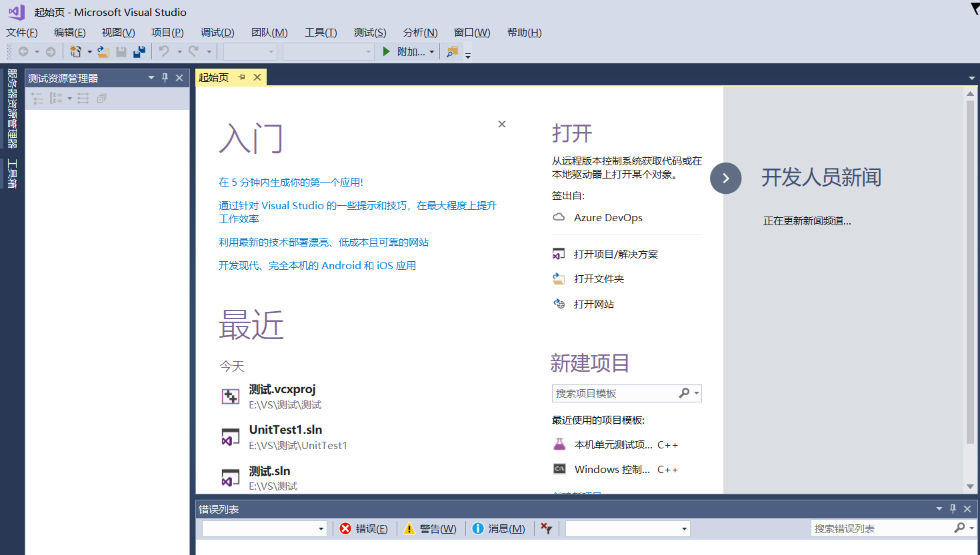Image resolution: width=980 pixels, height=555 pixels.
Task: Click the flask icon for 本机单元测试项目 template
Action: coord(559,444)
